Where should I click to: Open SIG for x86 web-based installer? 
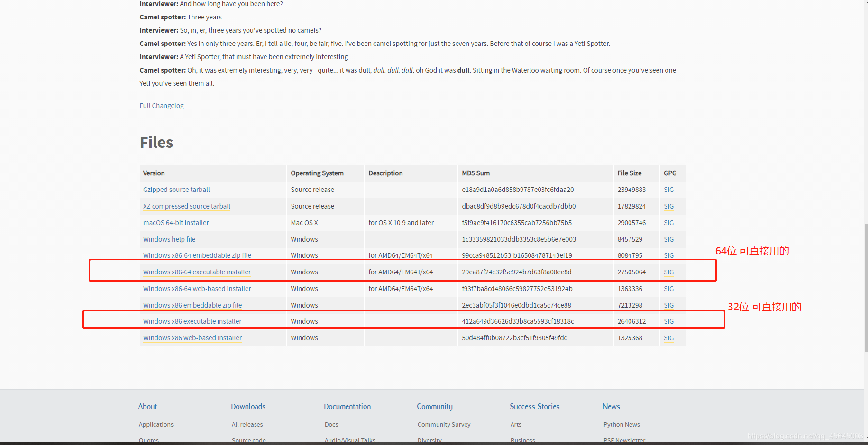(x=669, y=338)
